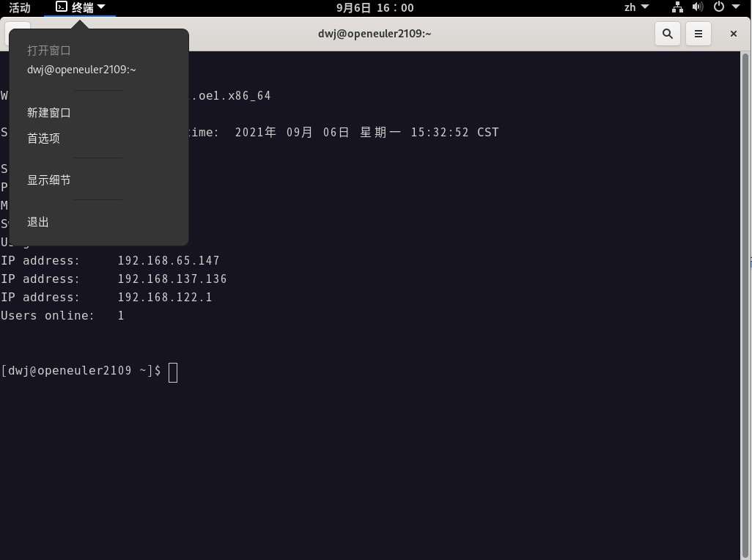The width and height of the screenshot is (752, 560).
Task: Collapse the 终端 app menu arrow
Action: click(101, 7)
